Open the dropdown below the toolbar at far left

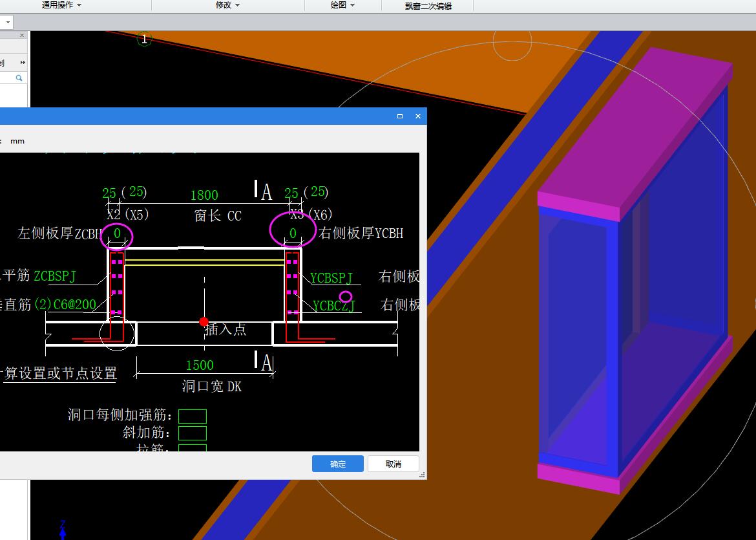[8, 22]
